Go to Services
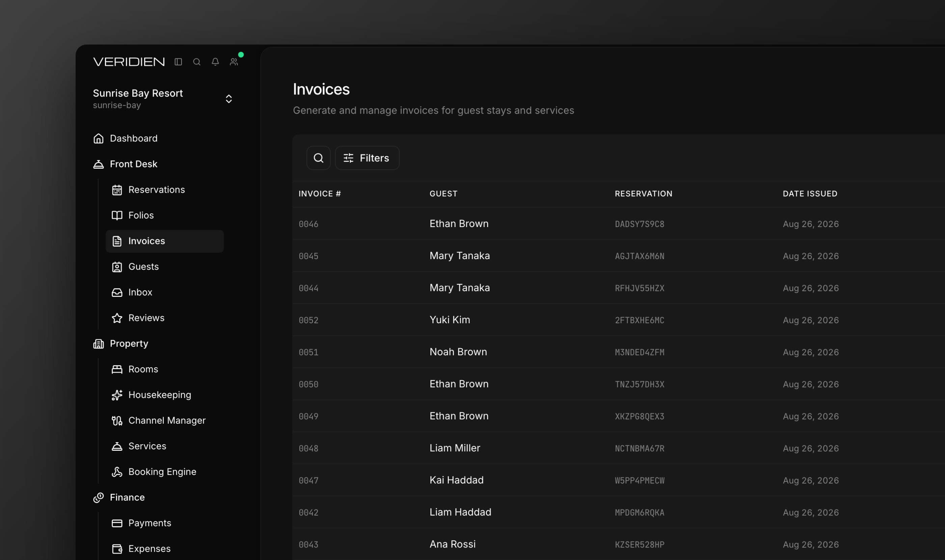The image size is (945, 560). click(x=147, y=446)
